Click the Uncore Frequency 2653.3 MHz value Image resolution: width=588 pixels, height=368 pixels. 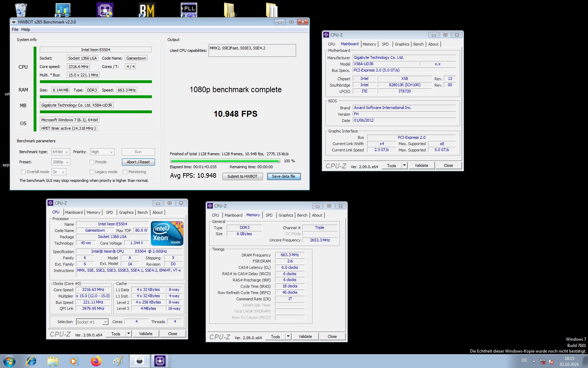tap(320, 240)
